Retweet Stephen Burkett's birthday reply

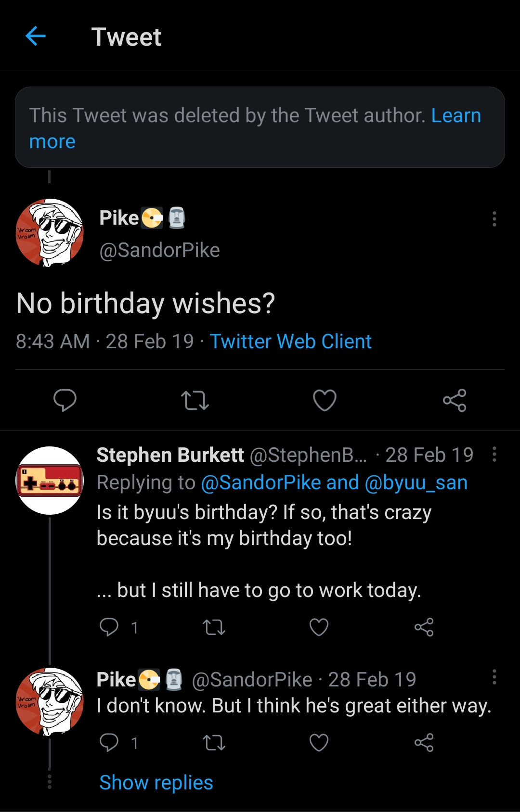pyautogui.click(x=214, y=627)
